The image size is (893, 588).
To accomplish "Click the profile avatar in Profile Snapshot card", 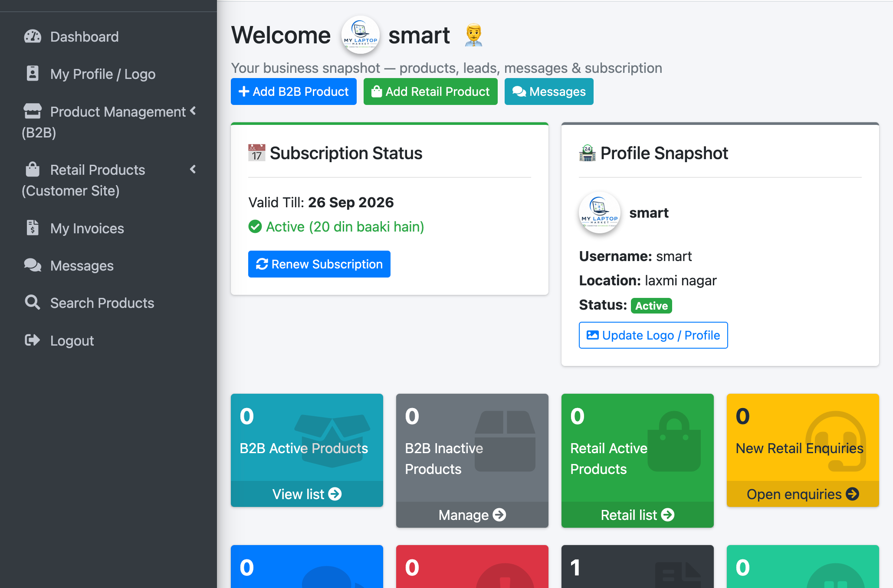I will [x=600, y=212].
